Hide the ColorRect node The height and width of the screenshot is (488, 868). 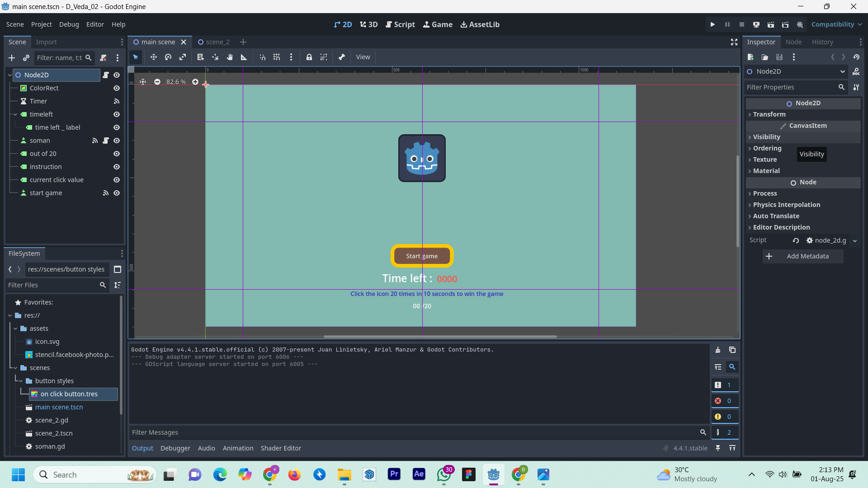point(117,88)
